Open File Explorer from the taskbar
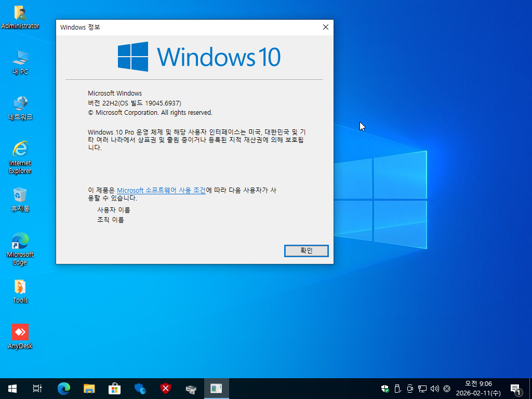This screenshot has width=532, height=399. point(89,389)
